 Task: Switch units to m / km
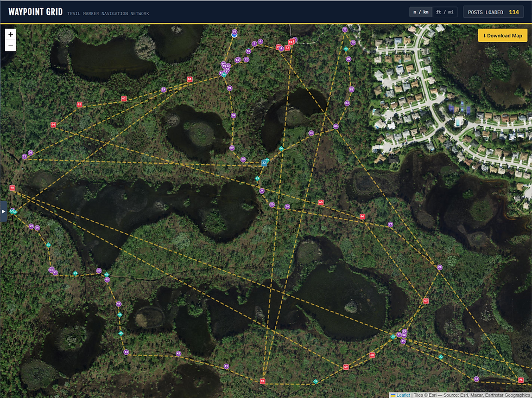421,12
